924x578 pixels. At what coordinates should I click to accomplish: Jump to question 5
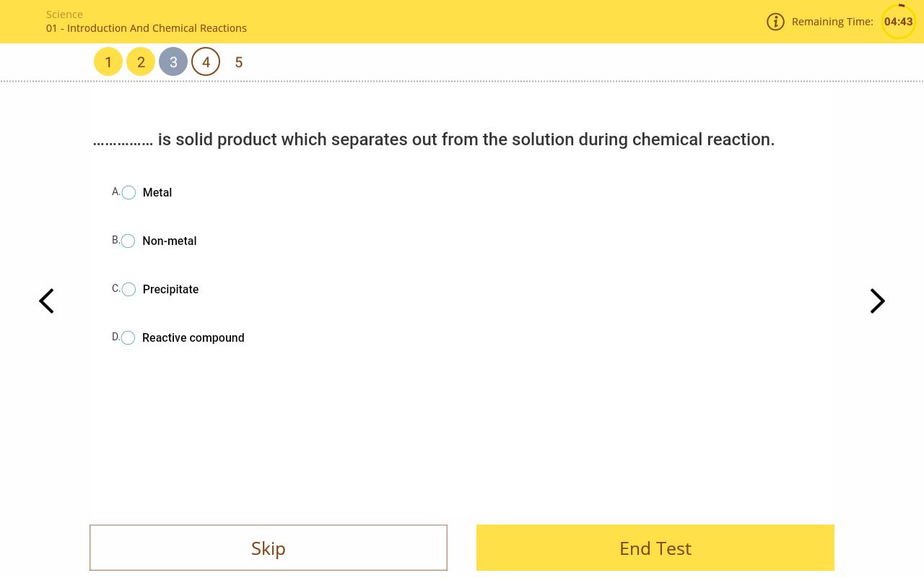coord(239,62)
